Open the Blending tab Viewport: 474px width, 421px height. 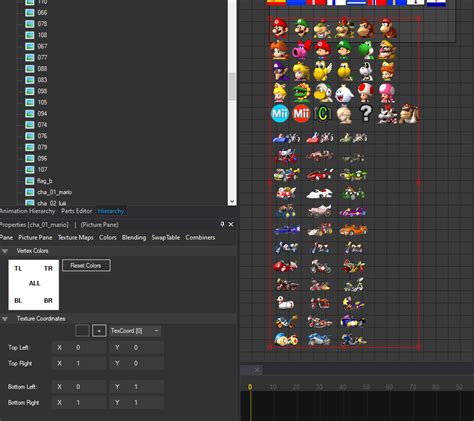pos(134,237)
